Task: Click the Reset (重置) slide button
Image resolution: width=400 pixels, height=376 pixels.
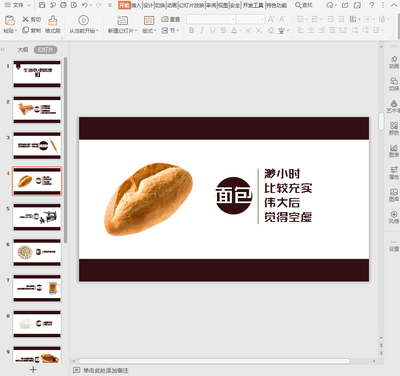Action: pyautogui.click(x=171, y=19)
